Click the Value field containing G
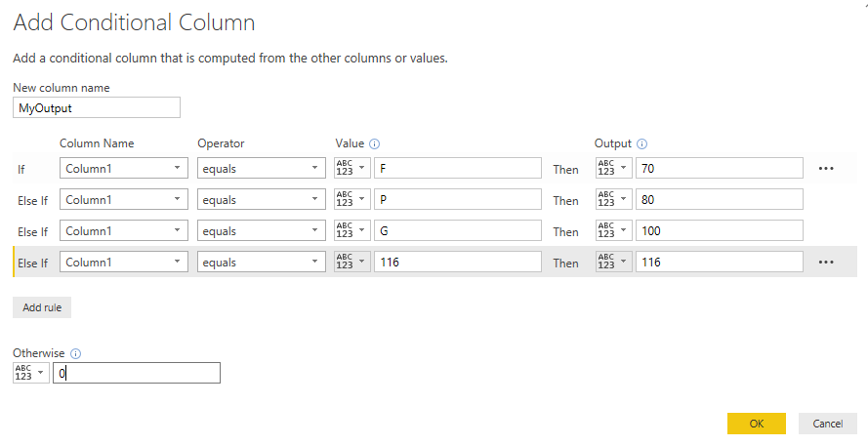 [x=458, y=230]
